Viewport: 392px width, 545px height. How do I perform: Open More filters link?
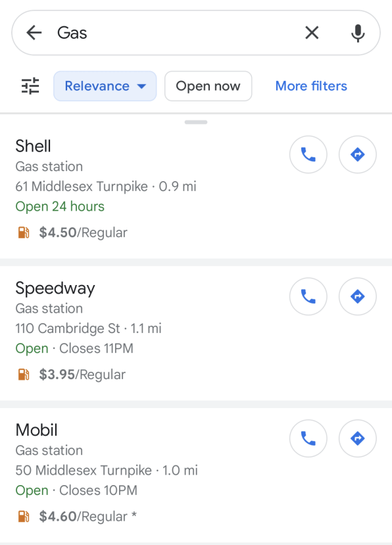click(311, 86)
